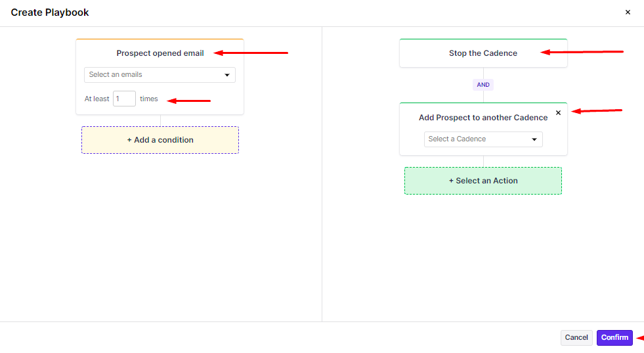Viewport: 644px width, 353px height.
Task: Click the Select a Cadence caret arrow
Action: (x=534, y=139)
